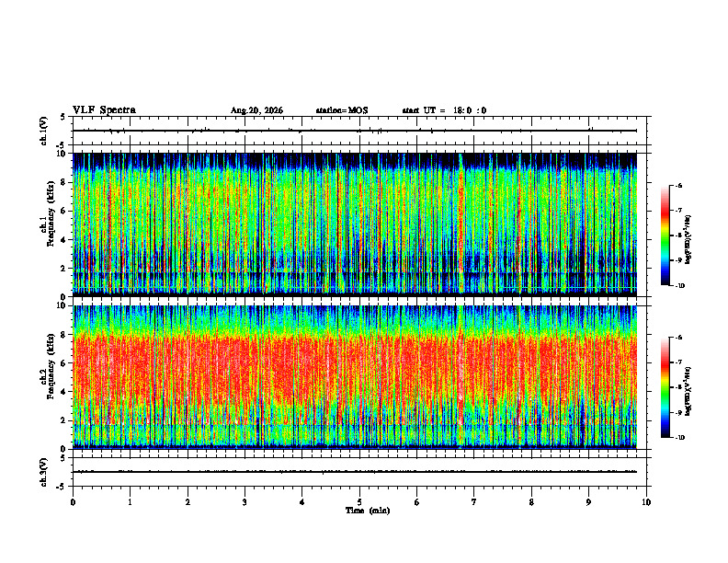Click the ch.2 frequency axis "6" tick label
Image resolution: width=728 pixels, height=563 pixels.
[64, 363]
